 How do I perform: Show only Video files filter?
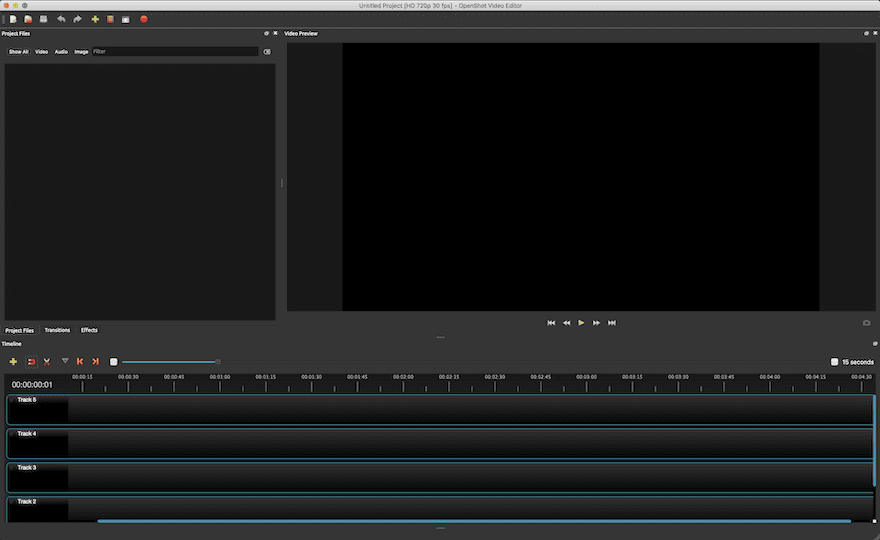[41, 51]
